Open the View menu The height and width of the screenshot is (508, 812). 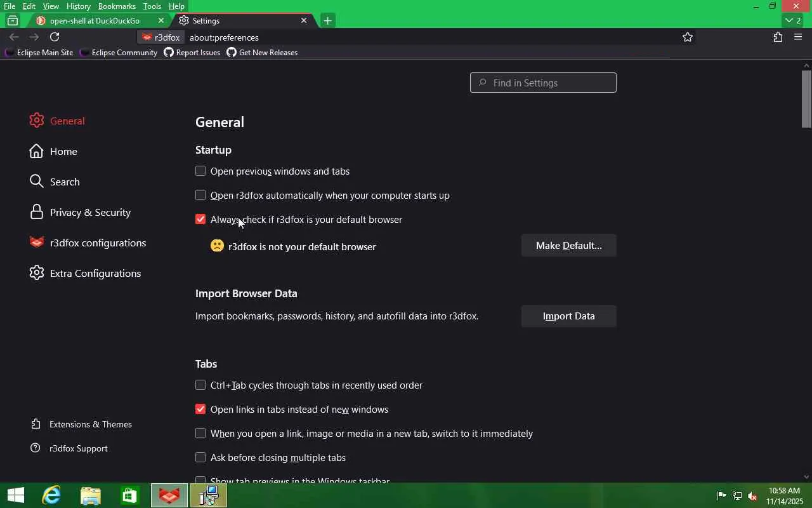click(51, 6)
